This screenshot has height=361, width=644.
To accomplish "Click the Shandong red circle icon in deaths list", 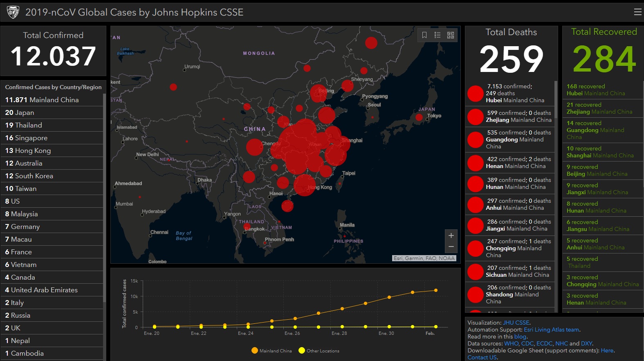I will [476, 295].
